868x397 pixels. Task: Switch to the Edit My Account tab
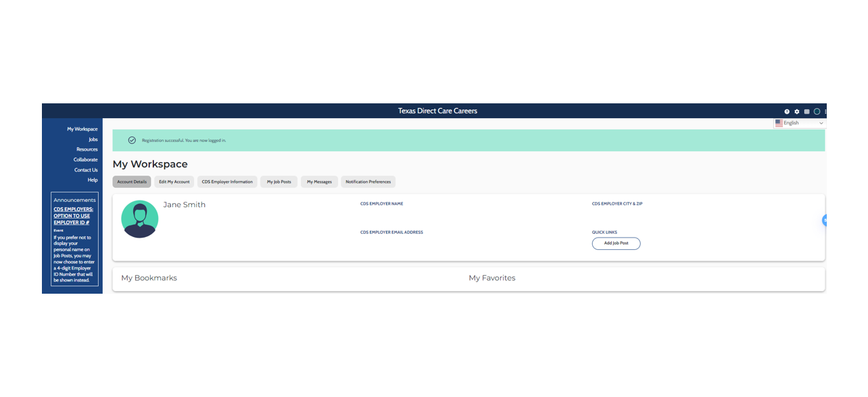174,182
